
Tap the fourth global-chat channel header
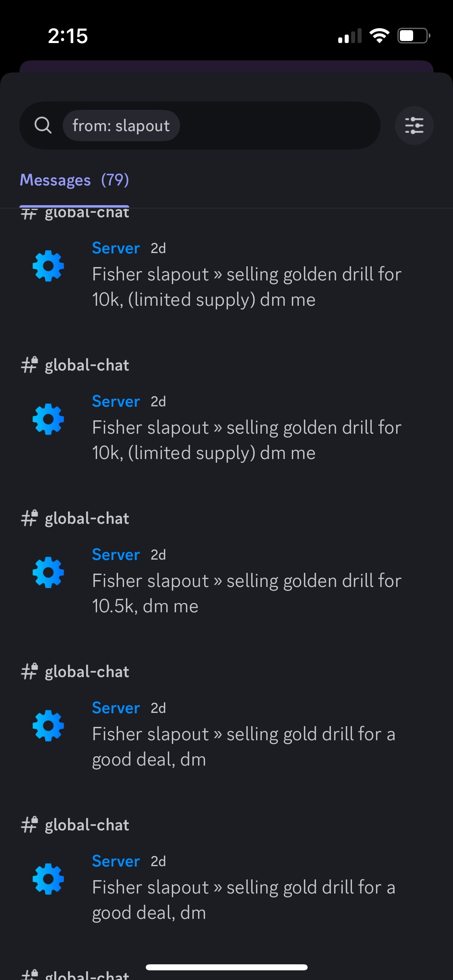coord(75,672)
